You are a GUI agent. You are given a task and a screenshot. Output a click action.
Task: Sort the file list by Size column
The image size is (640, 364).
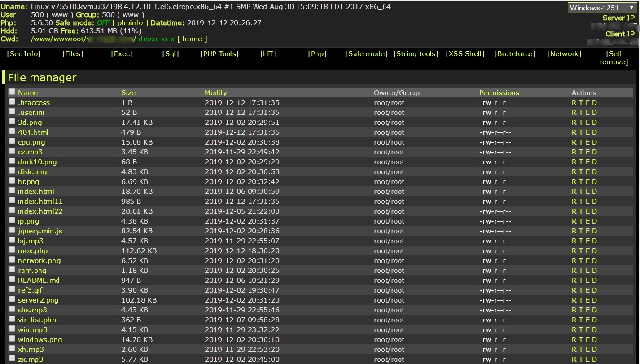128,93
